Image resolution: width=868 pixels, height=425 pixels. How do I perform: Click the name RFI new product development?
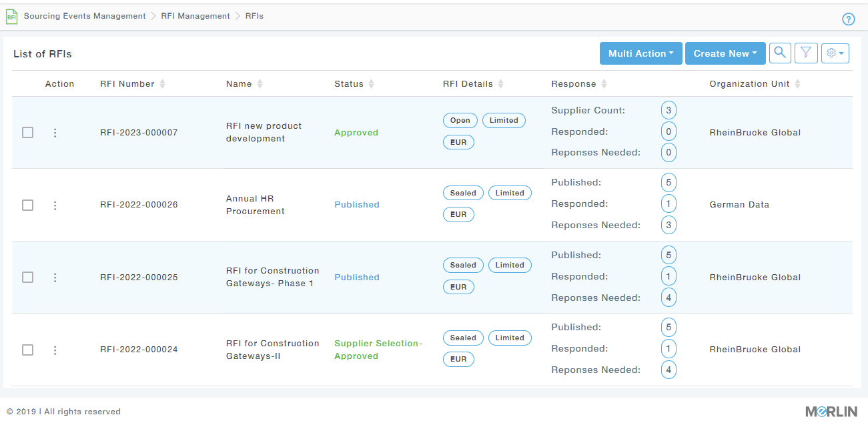[264, 132]
